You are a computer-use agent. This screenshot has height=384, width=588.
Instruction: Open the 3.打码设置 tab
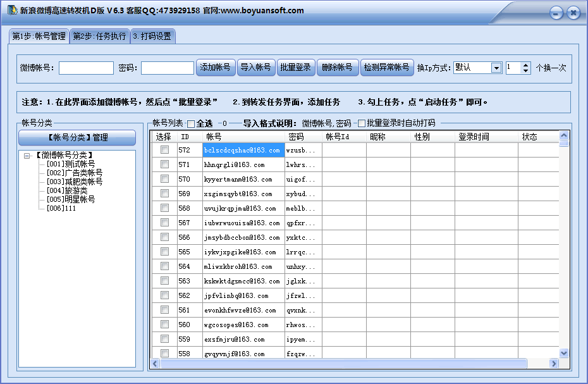[152, 37]
